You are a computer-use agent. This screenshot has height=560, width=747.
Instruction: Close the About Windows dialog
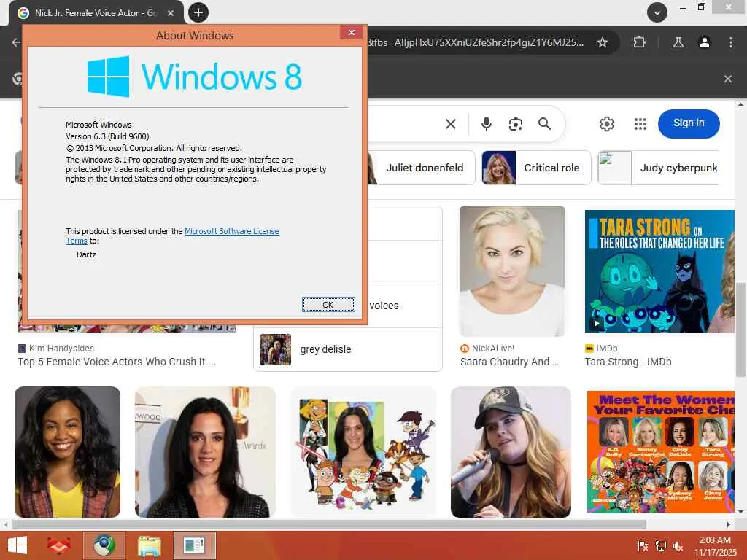(x=352, y=32)
